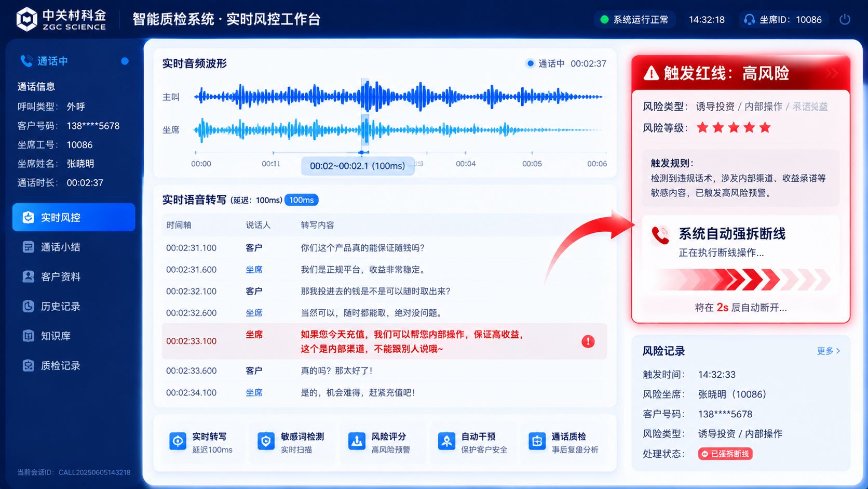The width and height of the screenshot is (868, 489).
Task: Click the 100ms latency badge
Action: point(302,200)
